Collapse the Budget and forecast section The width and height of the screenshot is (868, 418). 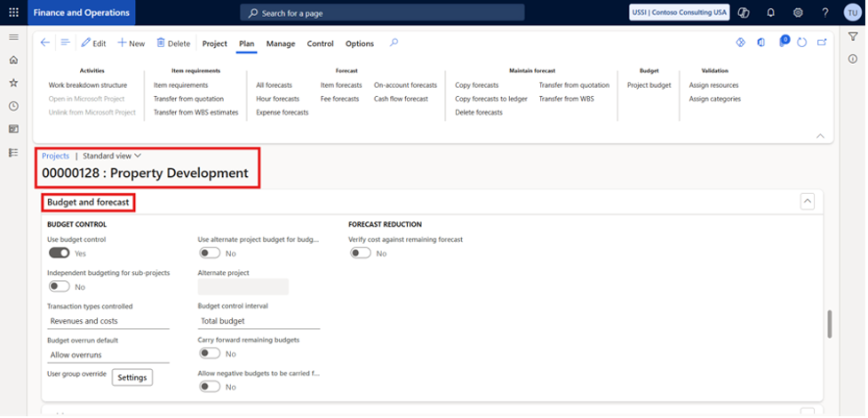[807, 202]
